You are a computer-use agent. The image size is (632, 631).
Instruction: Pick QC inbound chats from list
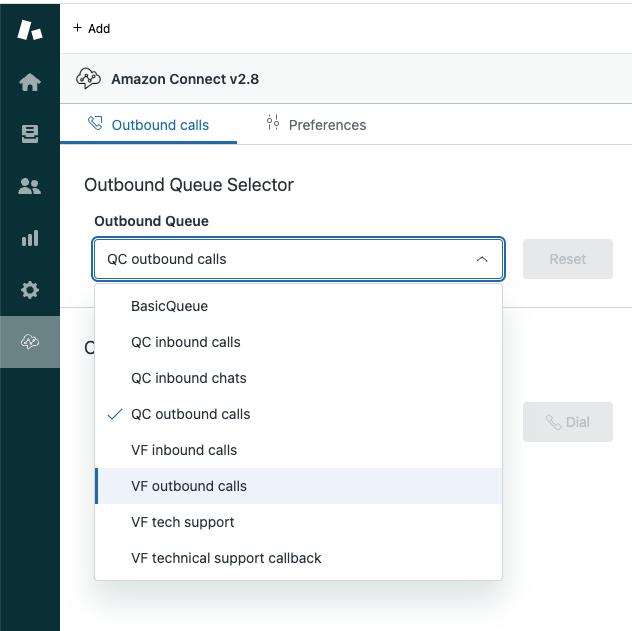coord(188,378)
